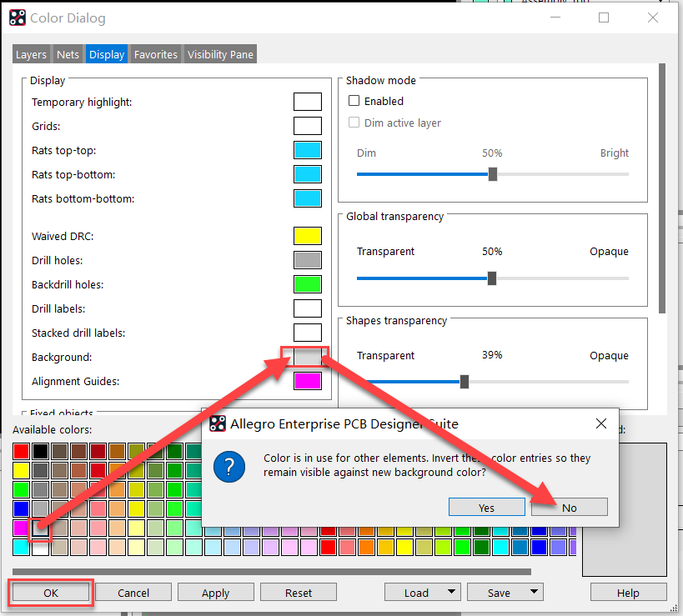This screenshot has width=683, height=616.
Task: Pick the bright green color in the palette's first column
Action: [x=21, y=490]
